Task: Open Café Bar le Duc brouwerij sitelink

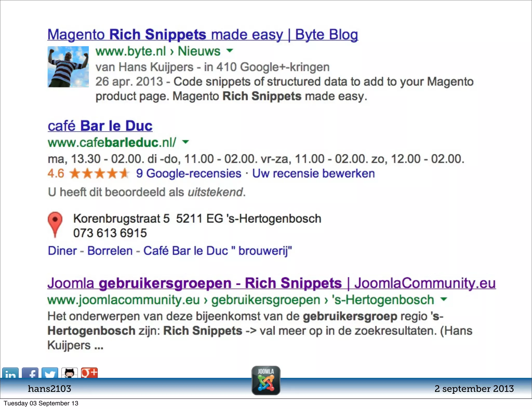Action: pyautogui.click(x=218, y=251)
